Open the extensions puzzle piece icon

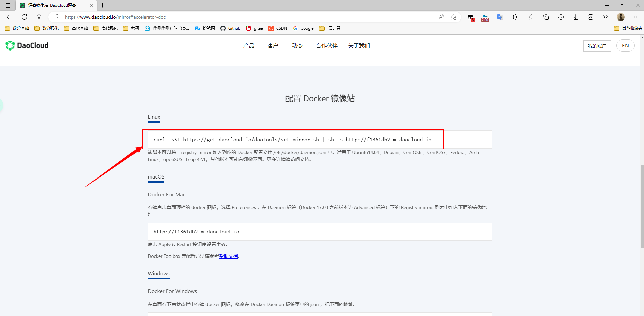click(515, 17)
